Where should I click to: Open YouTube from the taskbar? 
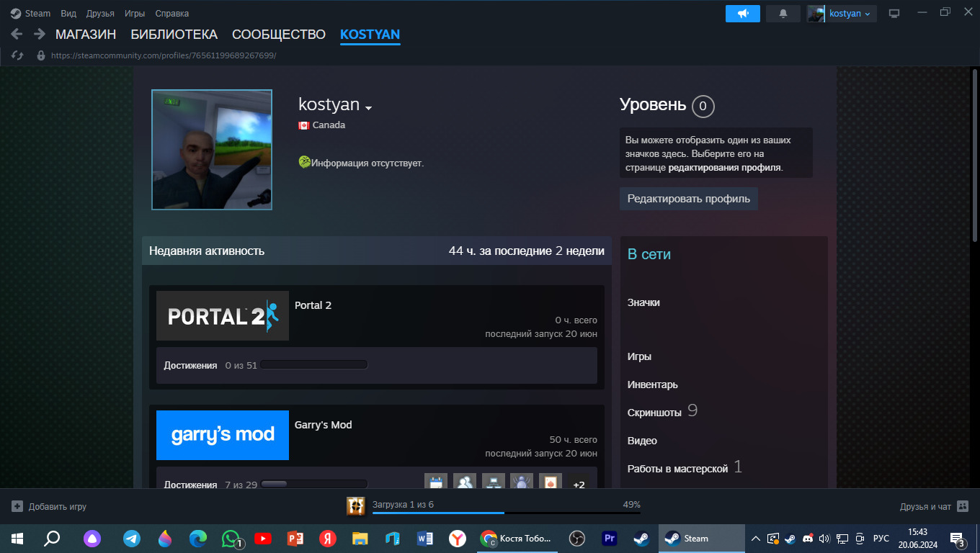pyautogui.click(x=263, y=538)
